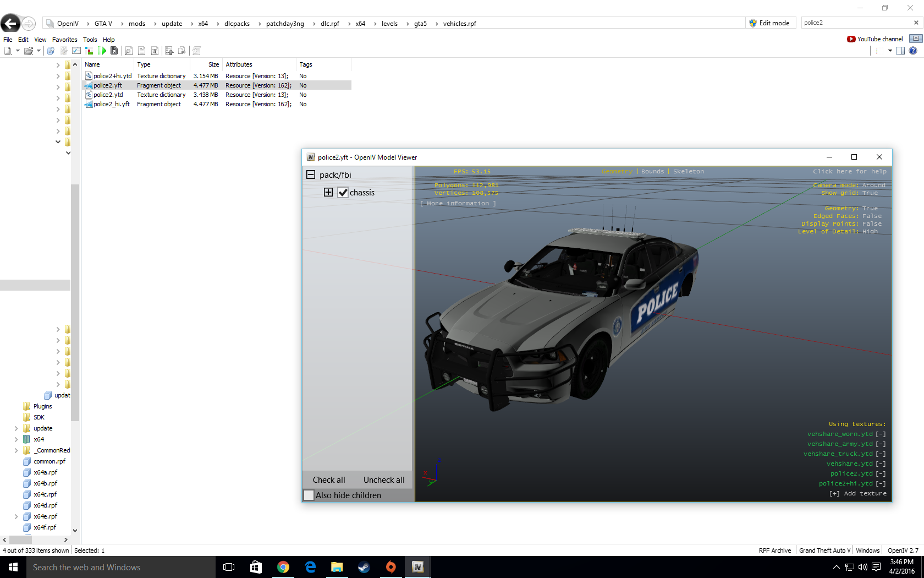Enable the Also hide children checkbox
This screenshot has width=924, height=578.
pyautogui.click(x=309, y=495)
